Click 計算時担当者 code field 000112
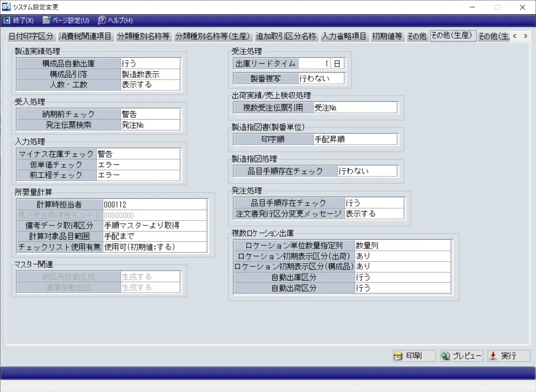 pos(155,205)
